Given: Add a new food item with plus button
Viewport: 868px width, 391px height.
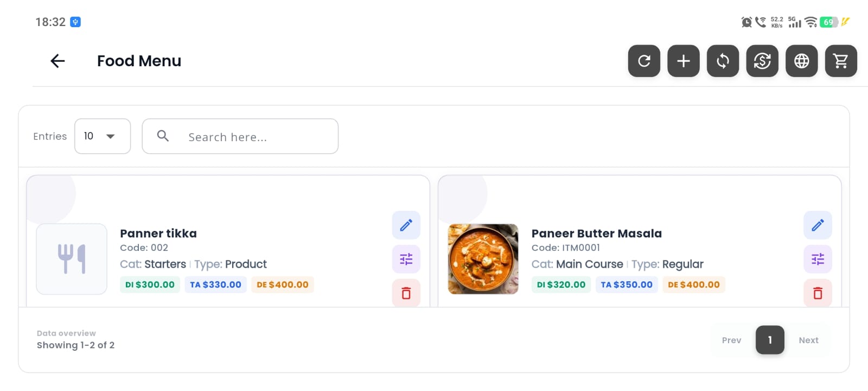Looking at the screenshot, I should click(684, 61).
